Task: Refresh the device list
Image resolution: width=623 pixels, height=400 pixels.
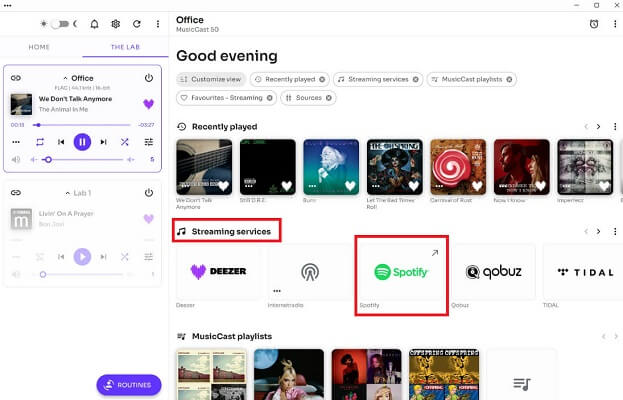Action: coord(137,24)
